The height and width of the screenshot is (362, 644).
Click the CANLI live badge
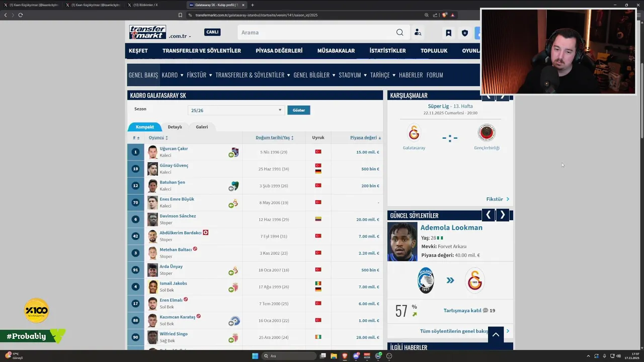click(212, 32)
